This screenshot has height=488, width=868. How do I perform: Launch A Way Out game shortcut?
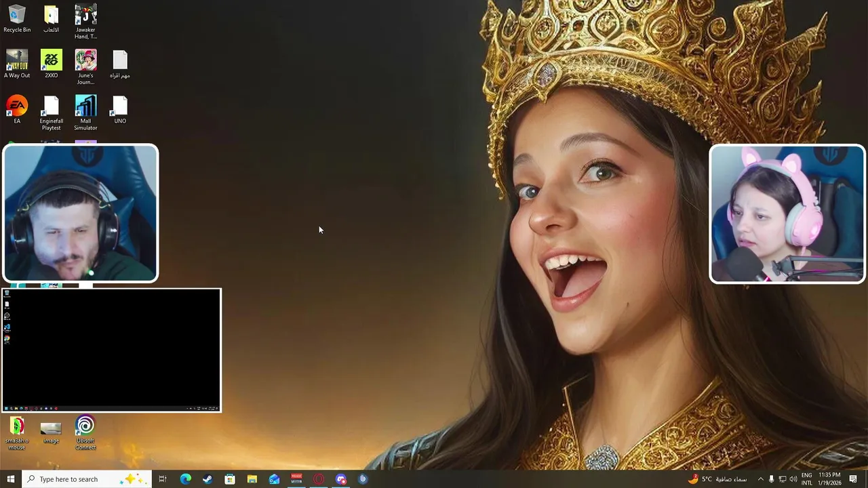17,64
